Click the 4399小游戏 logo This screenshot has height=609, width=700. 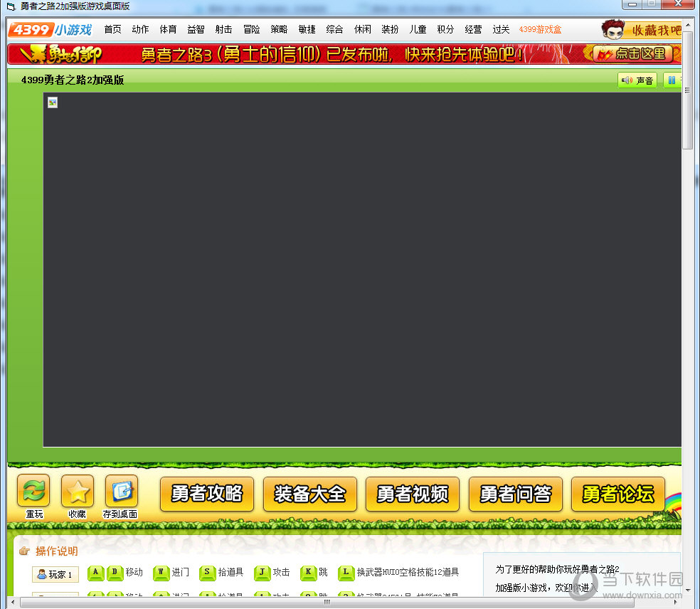[x=50, y=29]
